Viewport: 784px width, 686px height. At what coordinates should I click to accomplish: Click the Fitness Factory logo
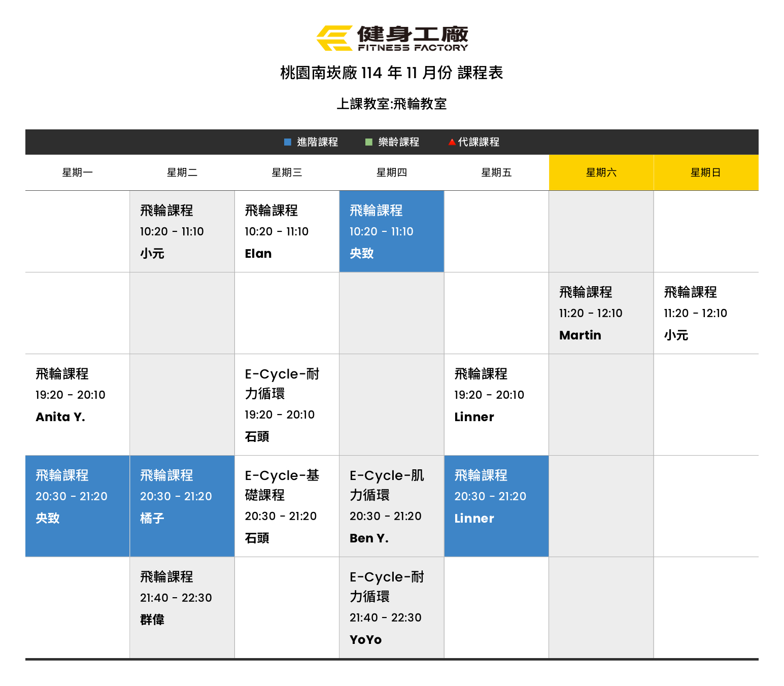(392, 39)
